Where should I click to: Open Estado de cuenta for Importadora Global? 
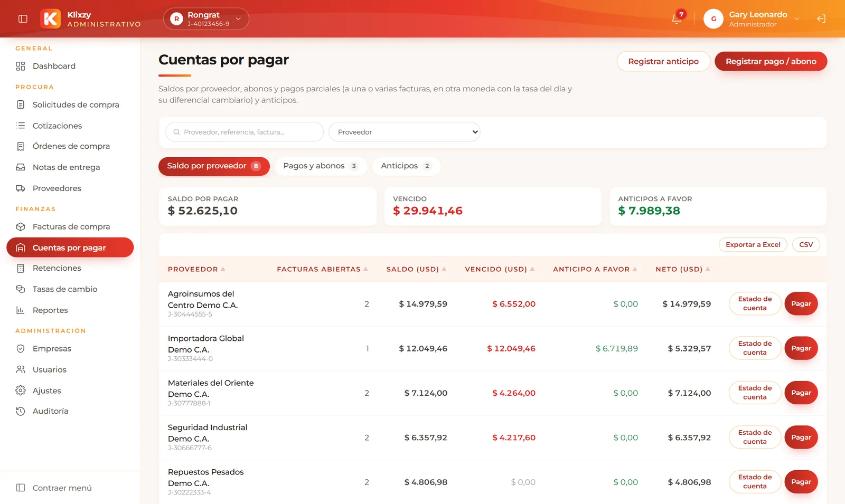coord(755,348)
